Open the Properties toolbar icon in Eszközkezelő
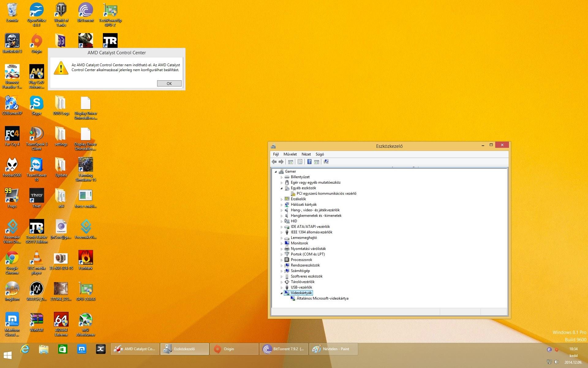This screenshot has height=368, width=588. click(300, 162)
